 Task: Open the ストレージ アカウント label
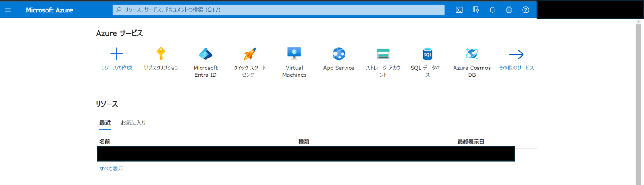383,71
